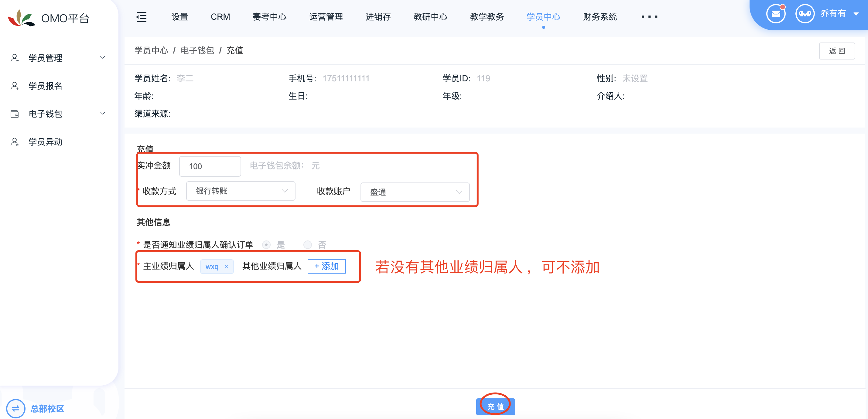This screenshot has width=868, height=419.
Task: Click the 电子钱包余额 label text
Action: [277, 165]
